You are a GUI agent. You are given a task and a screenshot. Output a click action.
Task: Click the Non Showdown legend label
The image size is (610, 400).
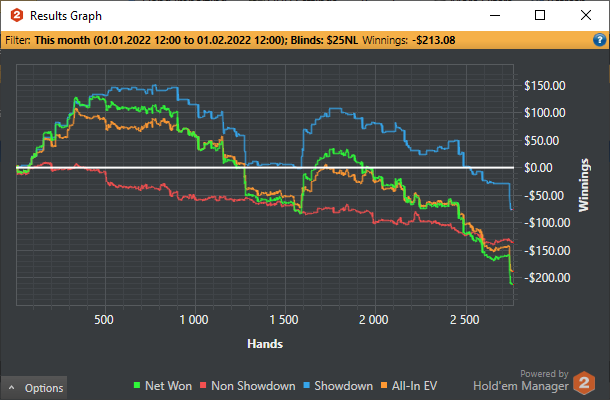[x=253, y=386]
